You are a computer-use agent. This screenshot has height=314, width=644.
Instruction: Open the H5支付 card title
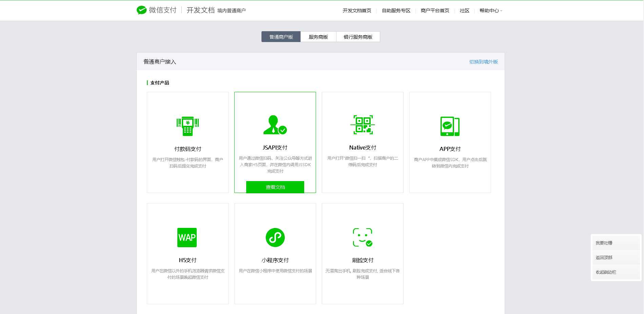tap(188, 260)
